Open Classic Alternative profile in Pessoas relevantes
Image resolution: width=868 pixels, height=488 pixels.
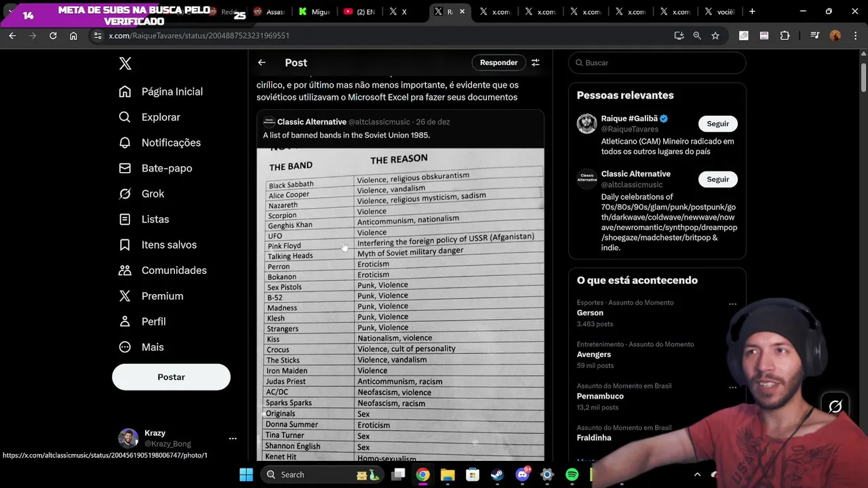click(x=635, y=174)
